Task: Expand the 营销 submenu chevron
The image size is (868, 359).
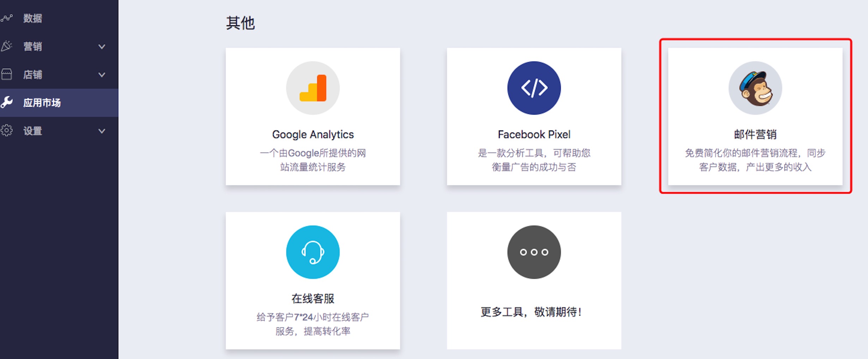Action: (x=102, y=47)
